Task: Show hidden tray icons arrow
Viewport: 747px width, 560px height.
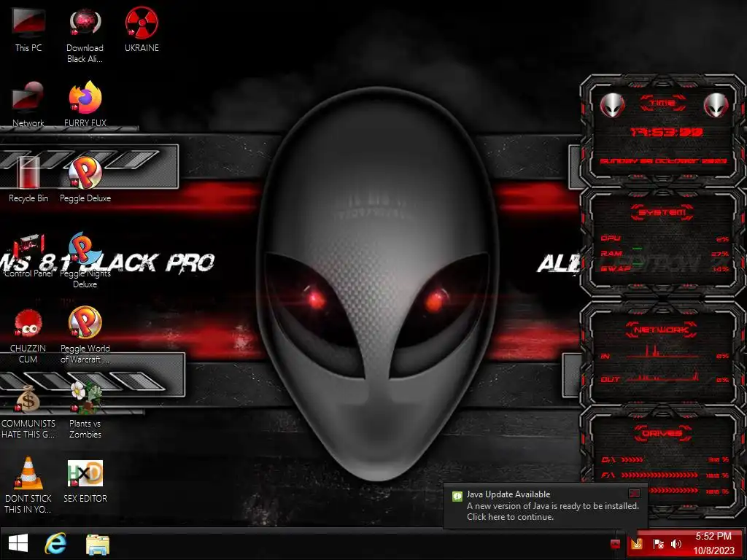Action: tap(615, 544)
